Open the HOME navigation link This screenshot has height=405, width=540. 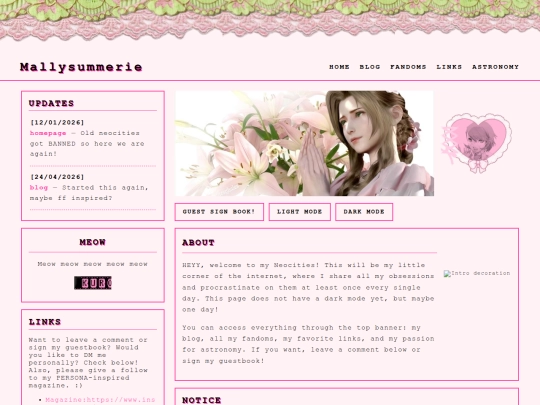[x=339, y=67]
